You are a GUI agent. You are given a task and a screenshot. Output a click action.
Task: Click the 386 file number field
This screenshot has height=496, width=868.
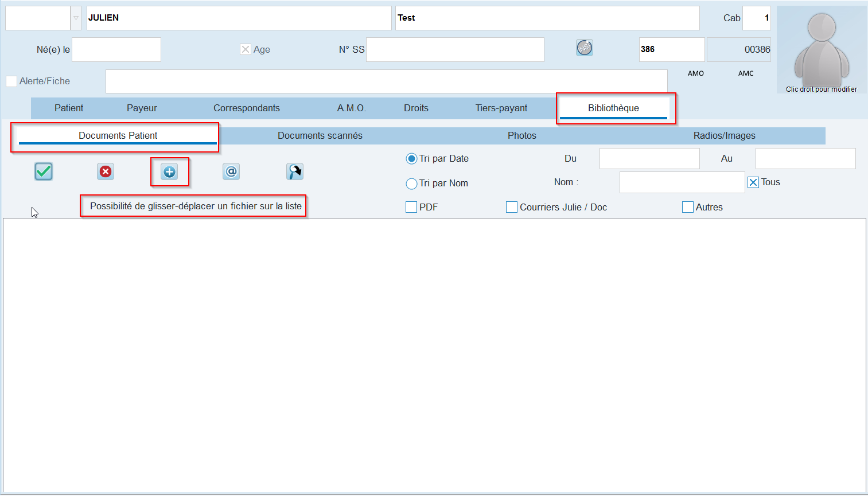(672, 50)
